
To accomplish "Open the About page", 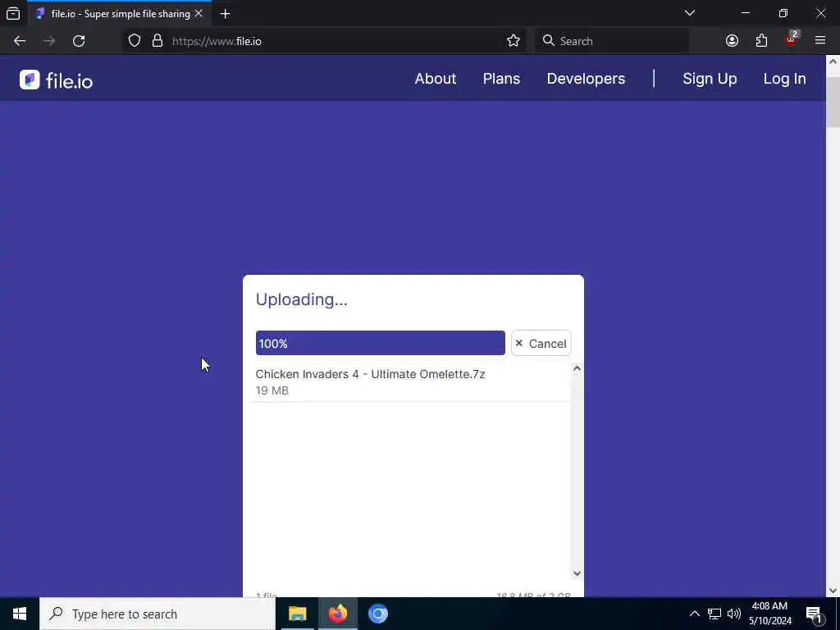I will pos(435,79).
